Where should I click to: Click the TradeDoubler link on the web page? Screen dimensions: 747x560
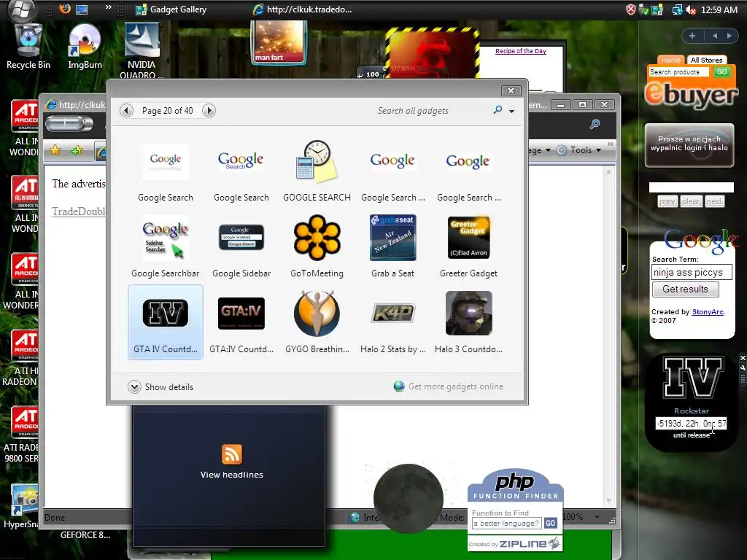pyautogui.click(x=78, y=211)
